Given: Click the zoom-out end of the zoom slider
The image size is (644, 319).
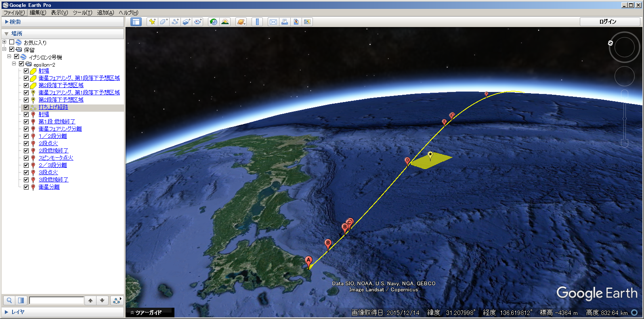Looking at the screenshot, I should click(x=625, y=143).
